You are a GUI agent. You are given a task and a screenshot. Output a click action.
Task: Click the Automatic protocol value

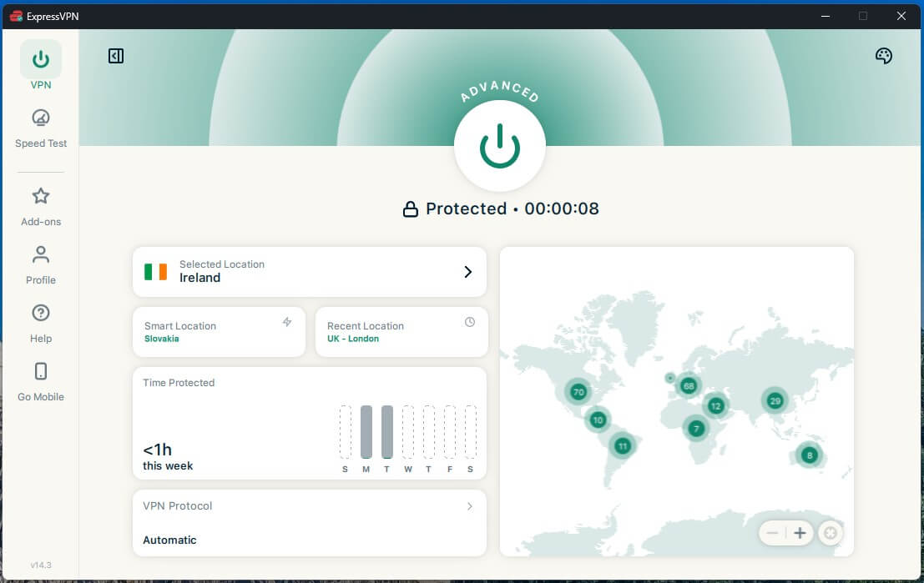coord(169,540)
